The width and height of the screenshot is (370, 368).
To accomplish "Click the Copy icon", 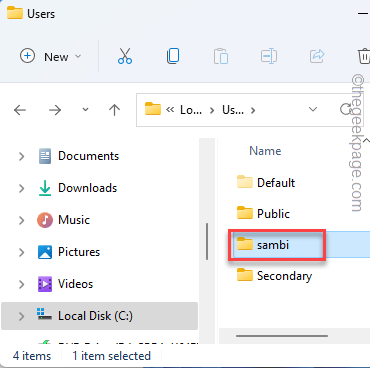I will (x=173, y=56).
